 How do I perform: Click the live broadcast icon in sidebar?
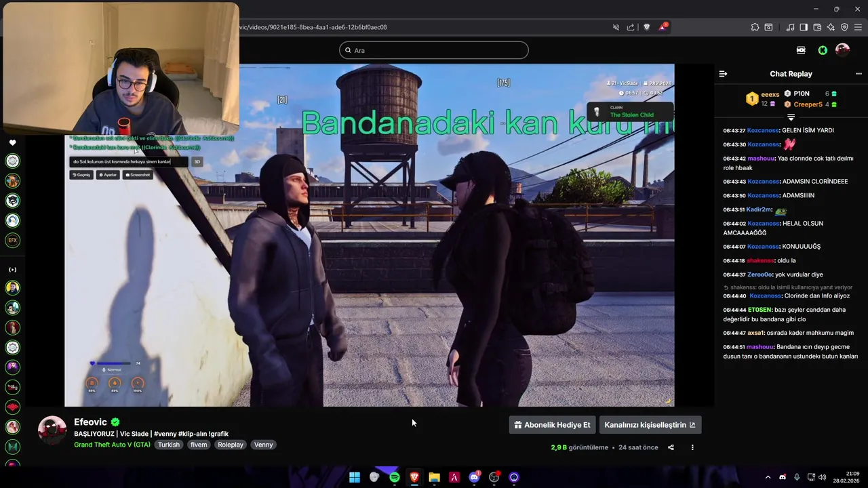[12, 270]
